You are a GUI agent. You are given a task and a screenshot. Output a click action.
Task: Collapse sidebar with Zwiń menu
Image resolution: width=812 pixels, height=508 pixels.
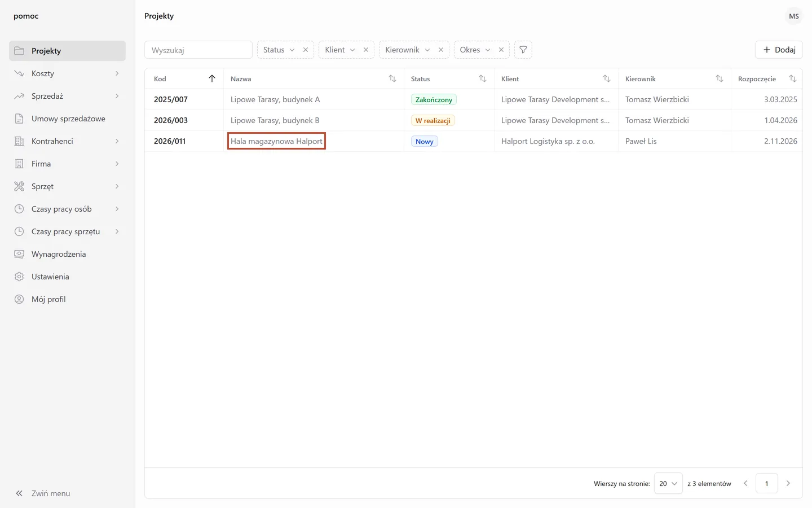click(67, 493)
